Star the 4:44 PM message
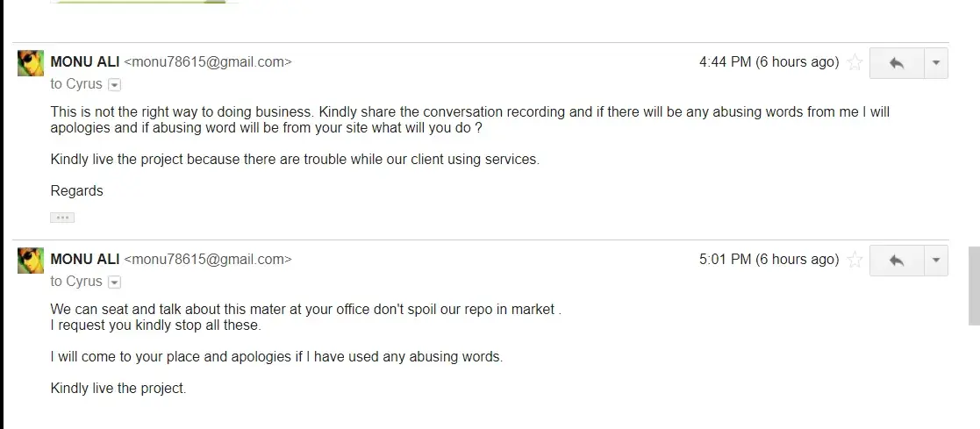 (855, 63)
